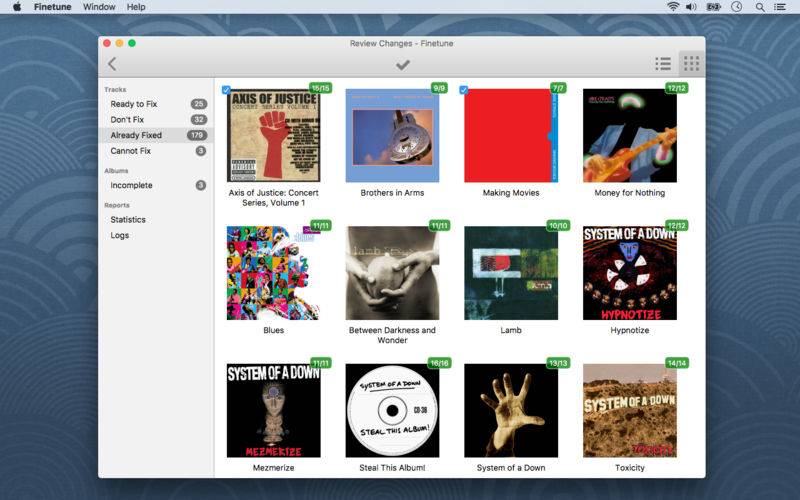Go back using the left chevron arrow

click(112, 64)
